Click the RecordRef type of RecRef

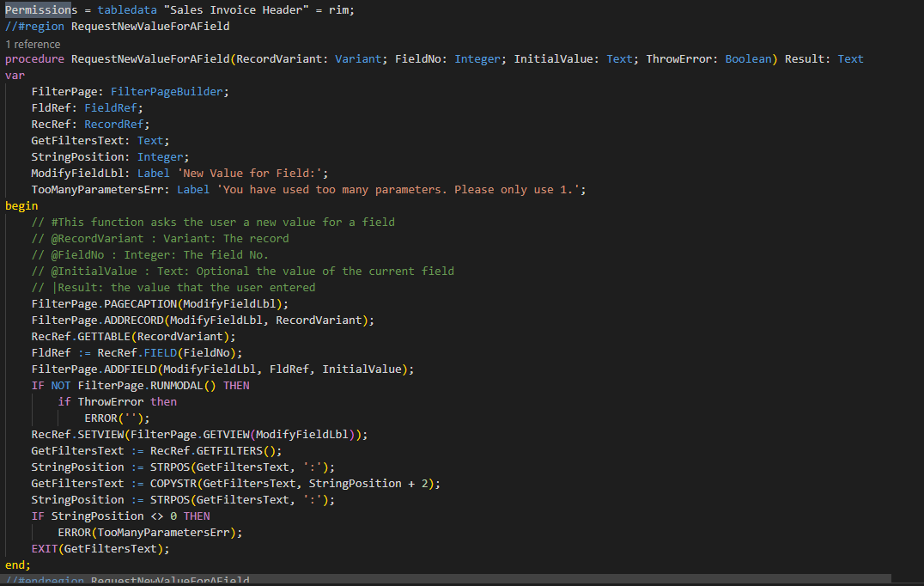113,124
